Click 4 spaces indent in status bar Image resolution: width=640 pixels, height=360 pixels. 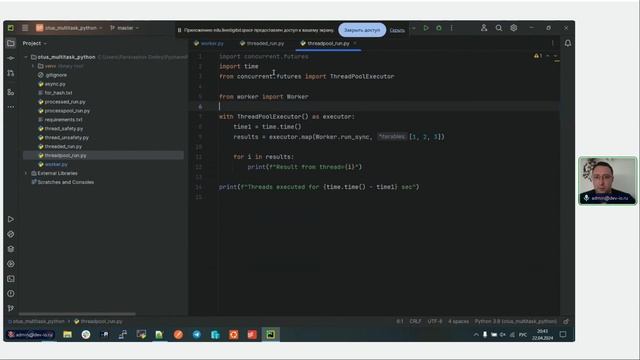pos(458,322)
